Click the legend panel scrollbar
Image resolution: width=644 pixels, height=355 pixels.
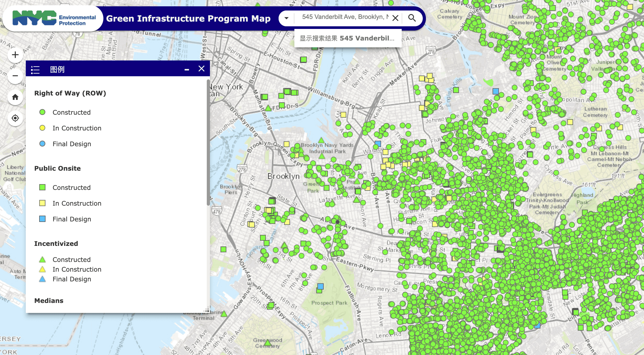click(208, 142)
